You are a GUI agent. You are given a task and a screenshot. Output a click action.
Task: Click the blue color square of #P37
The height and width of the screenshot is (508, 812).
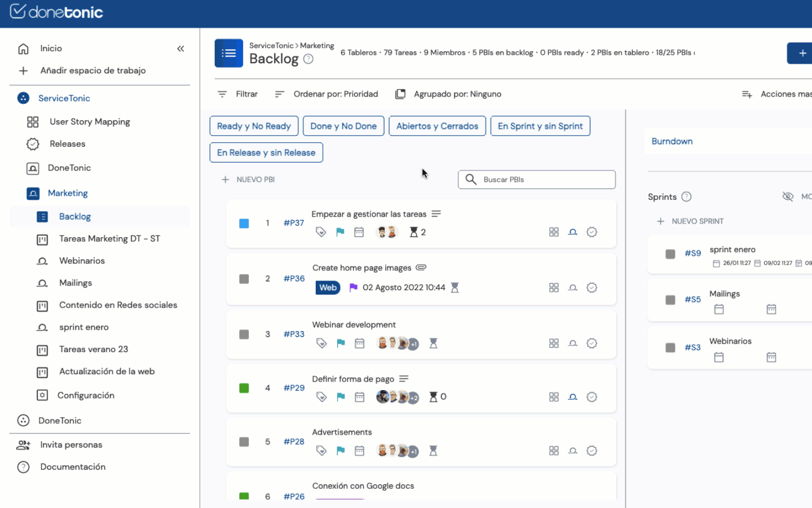[244, 223]
